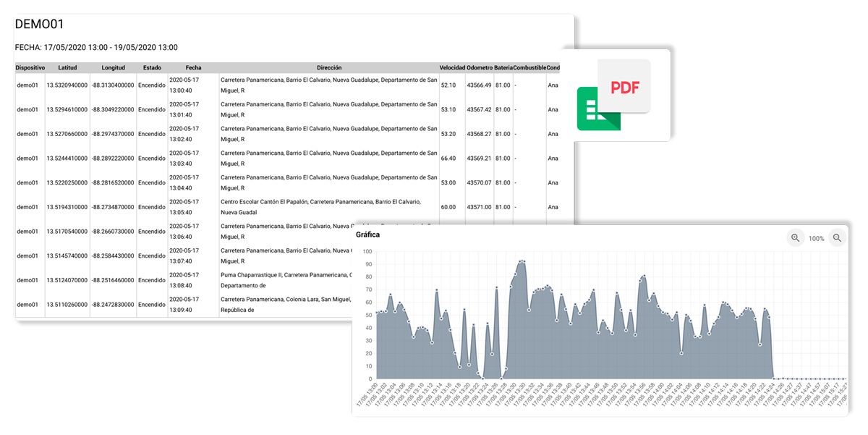The image size is (868, 435).
Task: Select longitude cell -88.3130400000
Action: click(113, 85)
